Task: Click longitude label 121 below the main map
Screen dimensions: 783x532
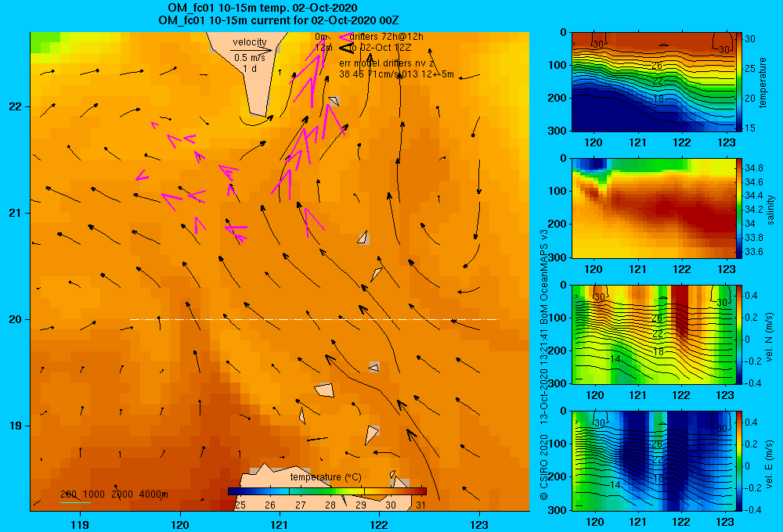Action: coord(280,524)
